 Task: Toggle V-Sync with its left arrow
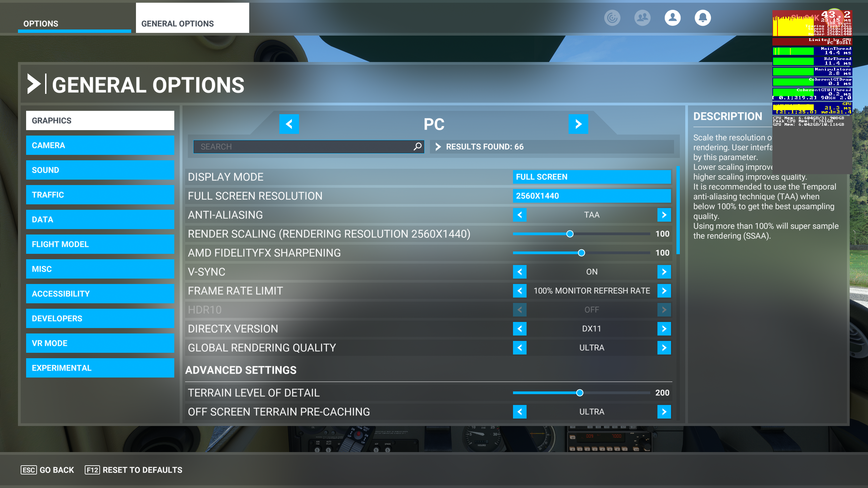pyautogui.click(x=519, y=272)
